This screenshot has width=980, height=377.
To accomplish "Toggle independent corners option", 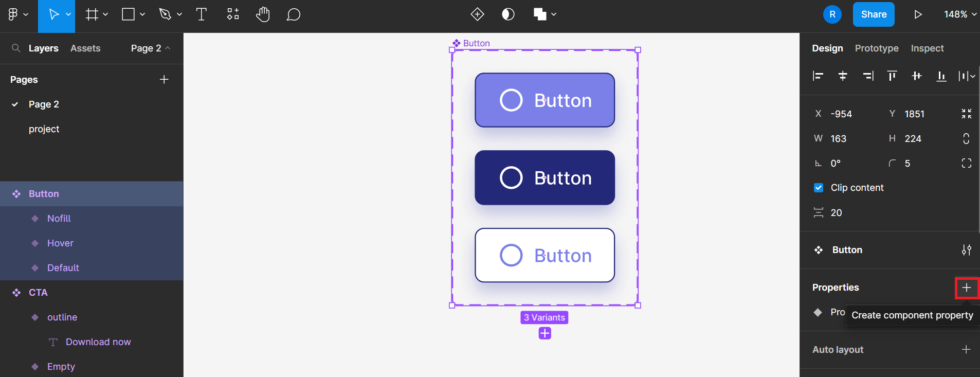I will [x=966, y=163].
